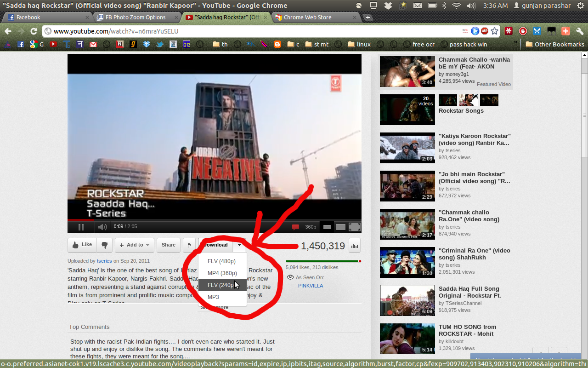Open the 'st mt' bookmarks folder
Image resolution: width=588 pixels, height=368 pixels.
[317, 45]
